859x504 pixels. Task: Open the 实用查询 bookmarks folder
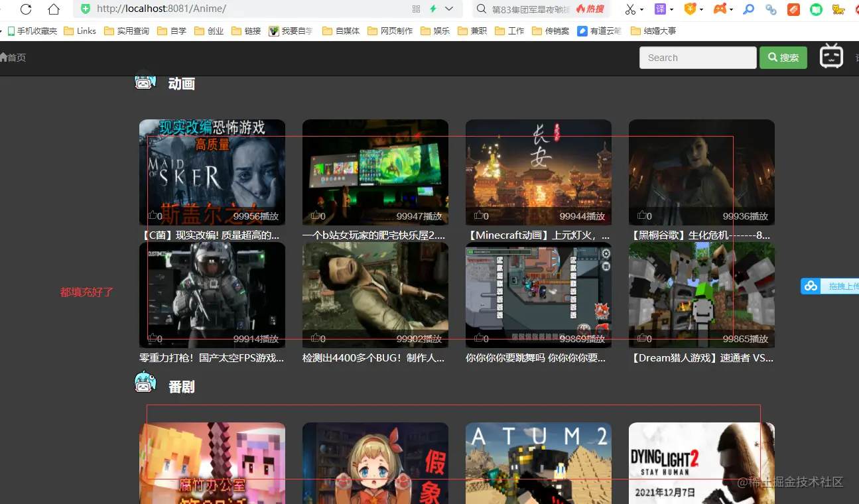pyautogui.click(x=127, y=31)
